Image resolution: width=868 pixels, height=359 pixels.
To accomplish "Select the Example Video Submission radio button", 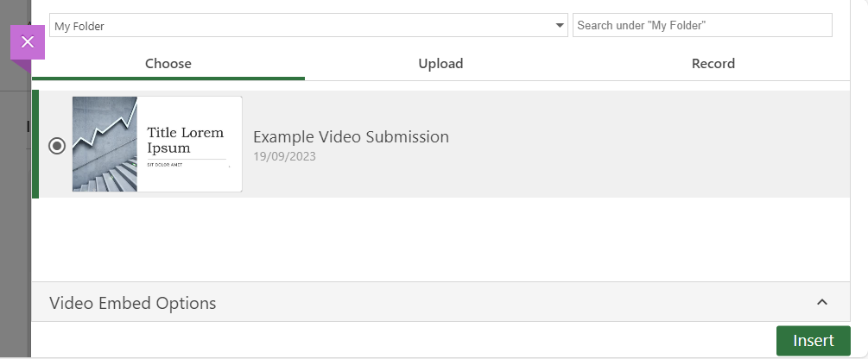I will pos(57,146).
